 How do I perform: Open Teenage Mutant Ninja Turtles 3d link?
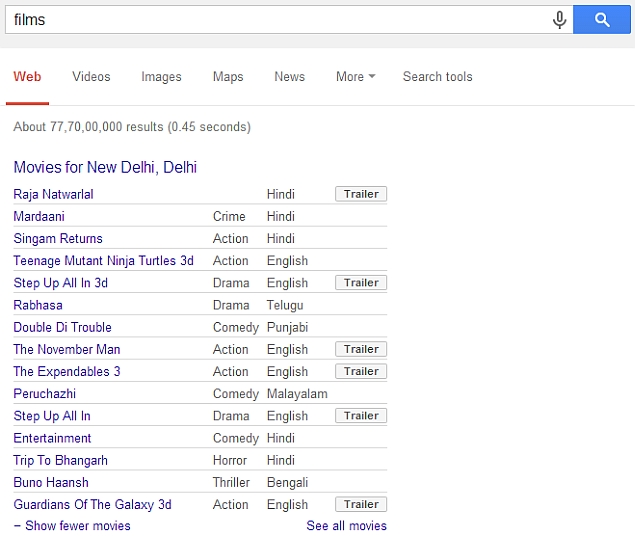(104, 261)
